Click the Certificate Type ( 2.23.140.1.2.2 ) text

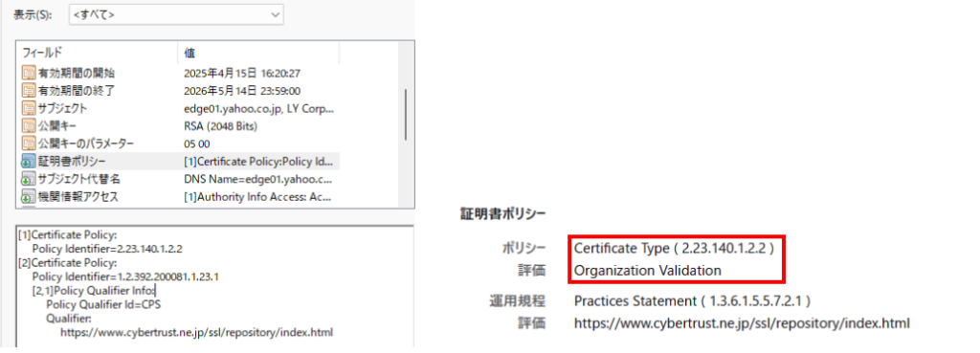[x=675, y=248]
